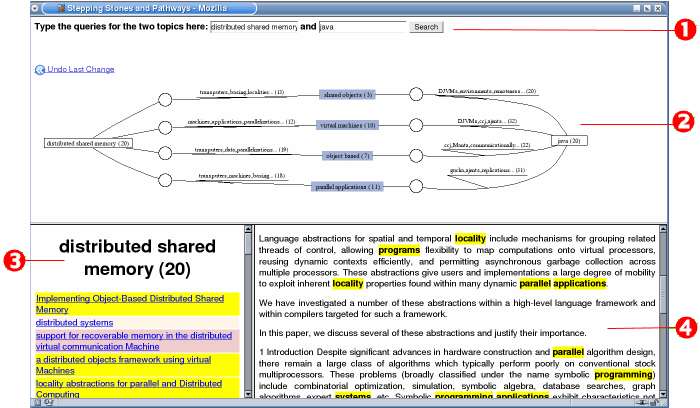The image size is (700, 408).
Task: Click circle node between distributed shared memory and parallel applications
Action: click(x=165, y=180)
